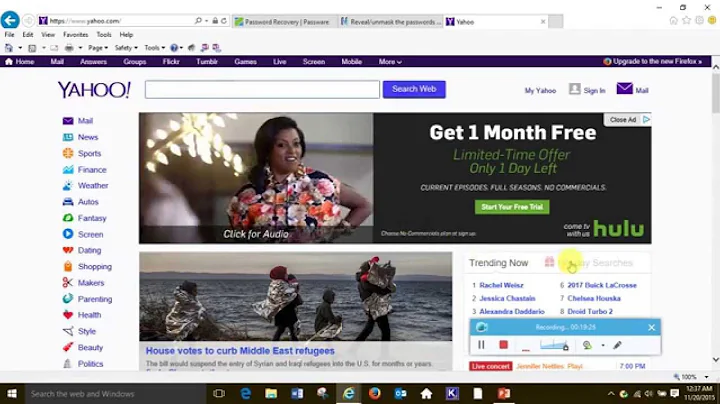Open the Shopping bag icon
The width and height of the screenshot is (720, 404).
[68, 266]
